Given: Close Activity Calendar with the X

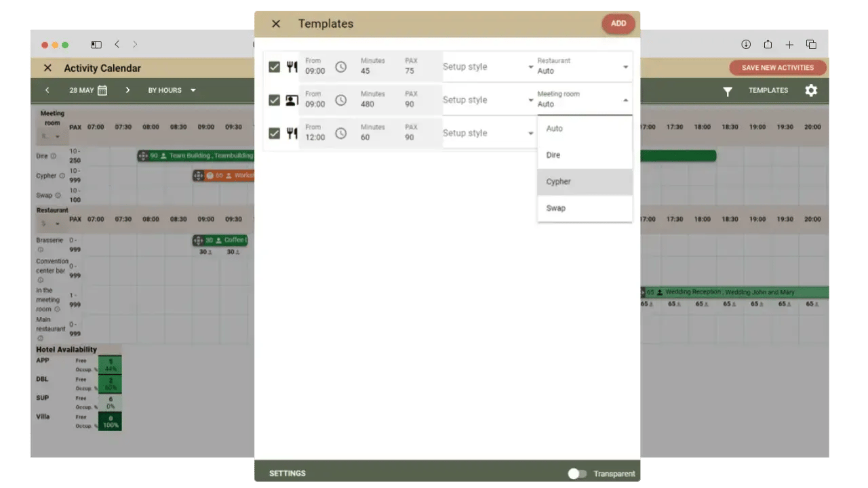Looking at the screenshot, I should 47,68.
